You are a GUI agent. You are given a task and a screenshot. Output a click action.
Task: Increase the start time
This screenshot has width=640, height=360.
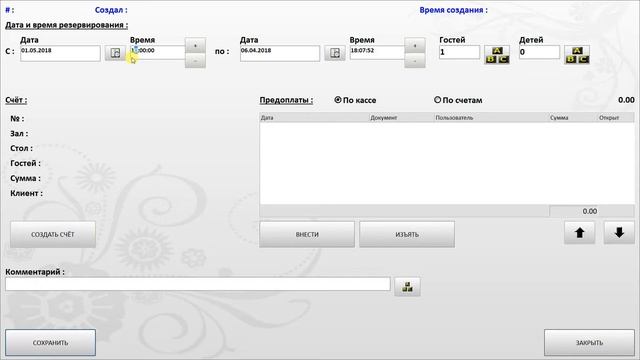tap(195, 45)
